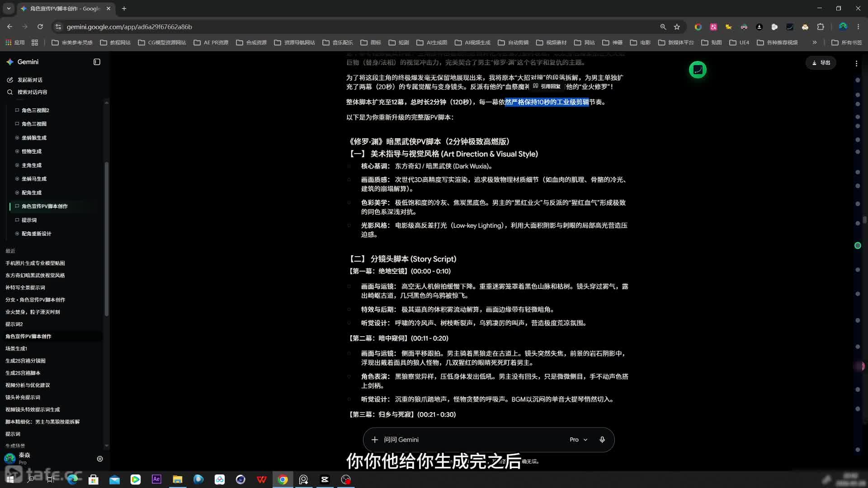Screen dimensions: 868x488
Task: Open Chrome from taskbar
Action: tap(283, 479)
